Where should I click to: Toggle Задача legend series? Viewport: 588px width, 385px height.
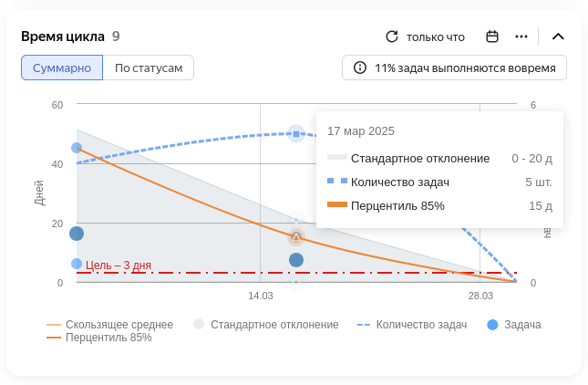click(x=514, y=325)
